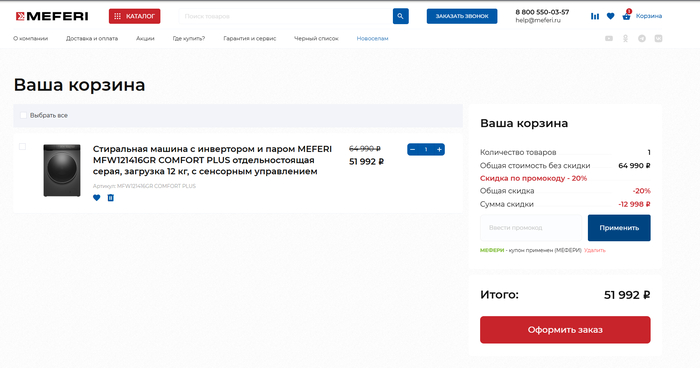Click Общая стоимость без скидки label
The height and width of the screenshot is (368, 700).
(535, 166)
